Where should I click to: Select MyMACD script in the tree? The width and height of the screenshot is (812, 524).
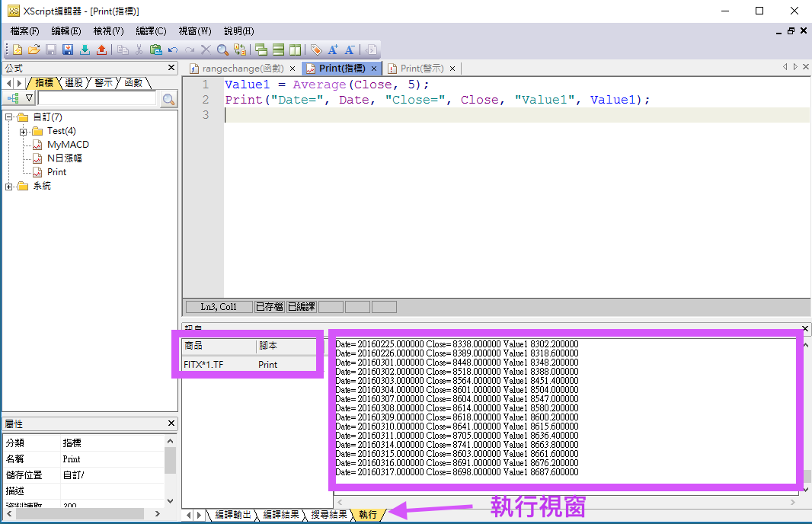[x=68, y=145]
